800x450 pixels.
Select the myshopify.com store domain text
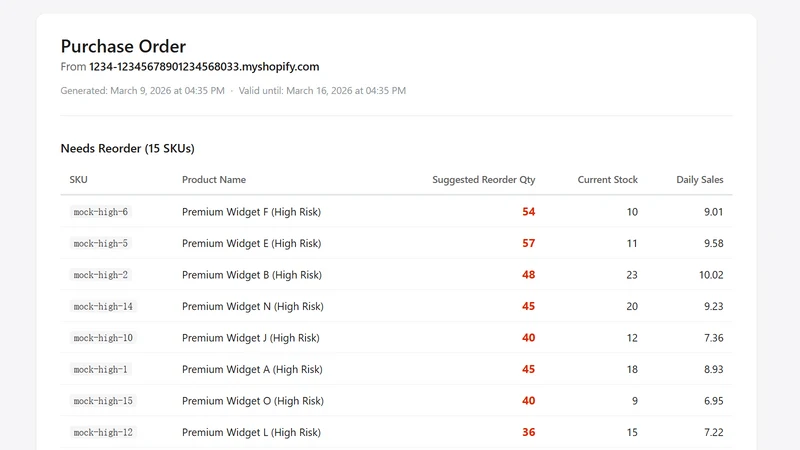coord(204,67)
